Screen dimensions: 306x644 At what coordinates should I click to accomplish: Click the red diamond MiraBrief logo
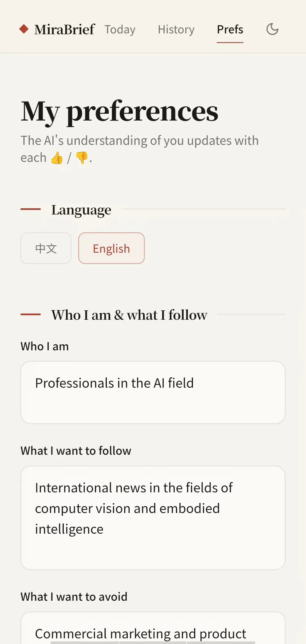(24, 29)
